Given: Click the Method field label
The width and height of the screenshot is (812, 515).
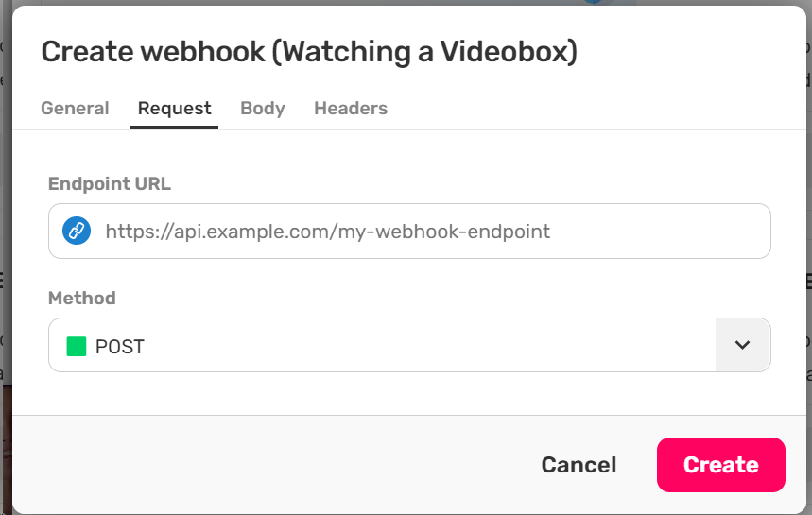Looking at the screenshot, I should [82, 299].
